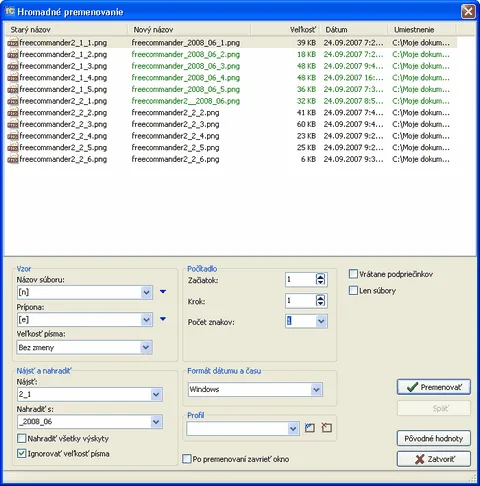Adjust the Krok spinner arrows
480x486 pixels.
tap(320, 301)
